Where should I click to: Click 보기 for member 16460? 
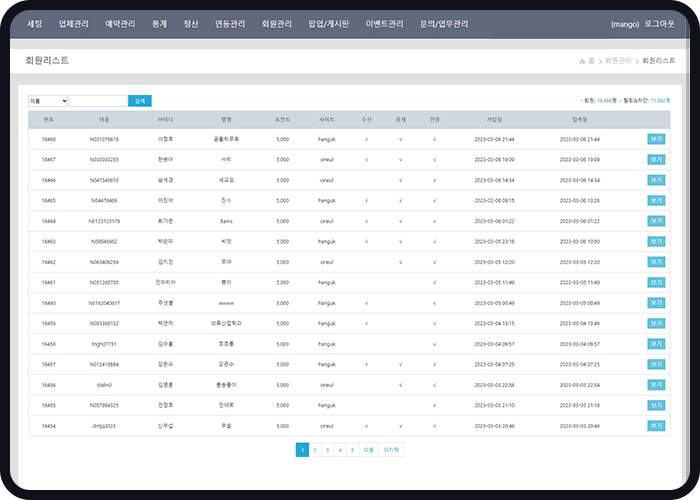pyautogui.click(x=656, y=303)
